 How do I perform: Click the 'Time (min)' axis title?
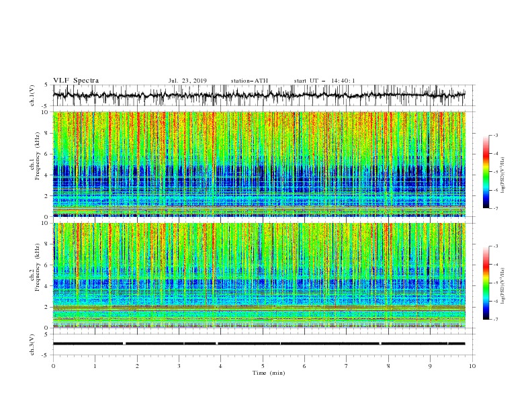269,373
